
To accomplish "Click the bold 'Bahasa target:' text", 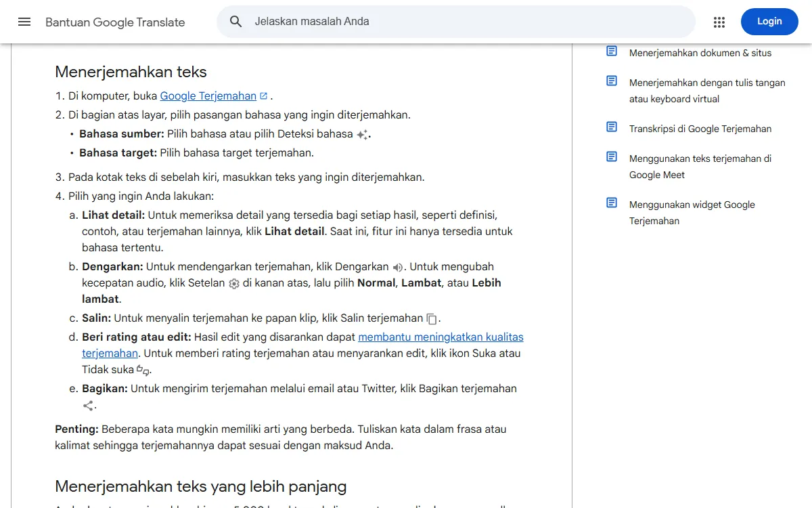I will (x=118, y=153).
